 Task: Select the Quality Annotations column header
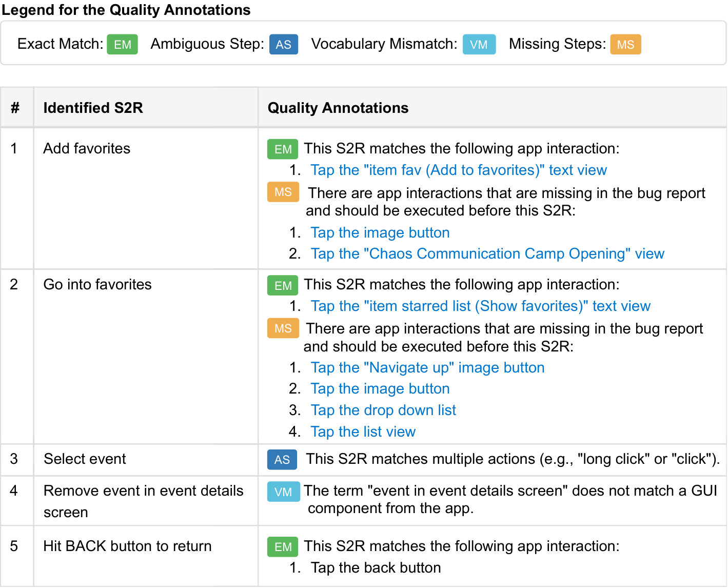[x=338, y=108]
